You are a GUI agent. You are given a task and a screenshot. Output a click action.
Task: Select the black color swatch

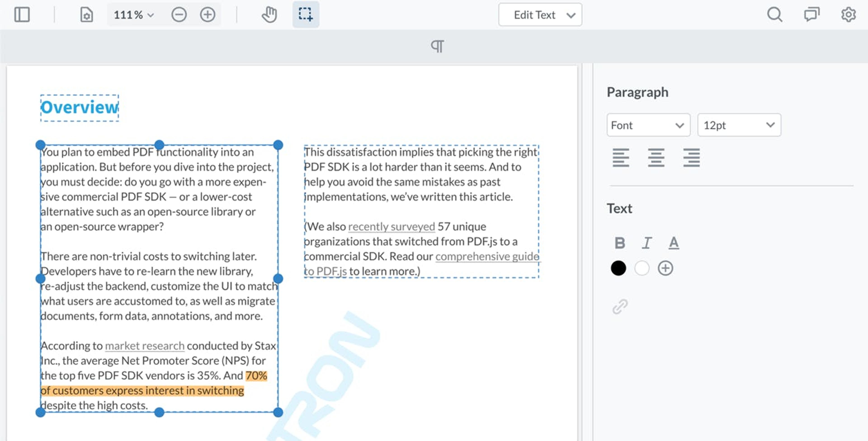[x=618, y=268]
